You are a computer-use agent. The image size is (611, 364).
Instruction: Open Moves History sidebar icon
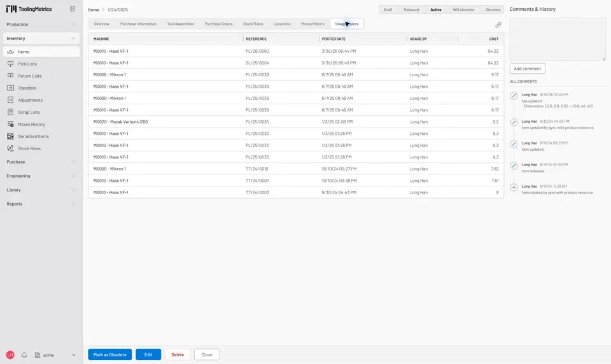(x=11, y=124)
